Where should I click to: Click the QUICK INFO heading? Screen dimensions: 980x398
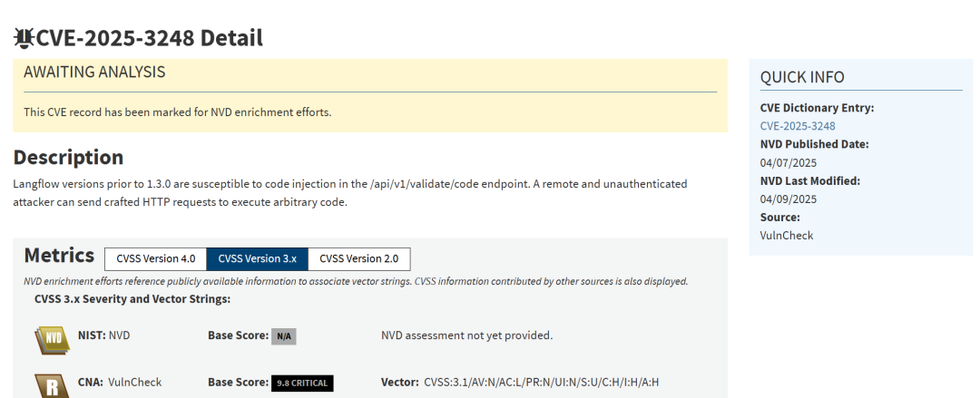click(802, 77)
